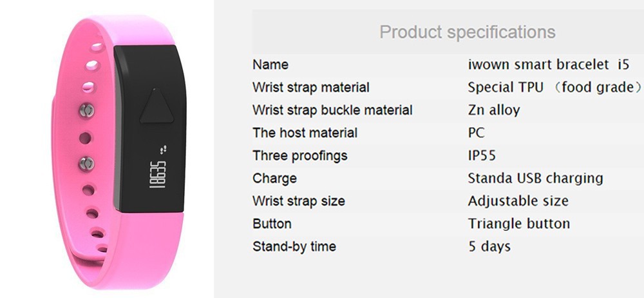Click the "Adjustable size" value
644x298 pixels.
[x=518, y=201]
